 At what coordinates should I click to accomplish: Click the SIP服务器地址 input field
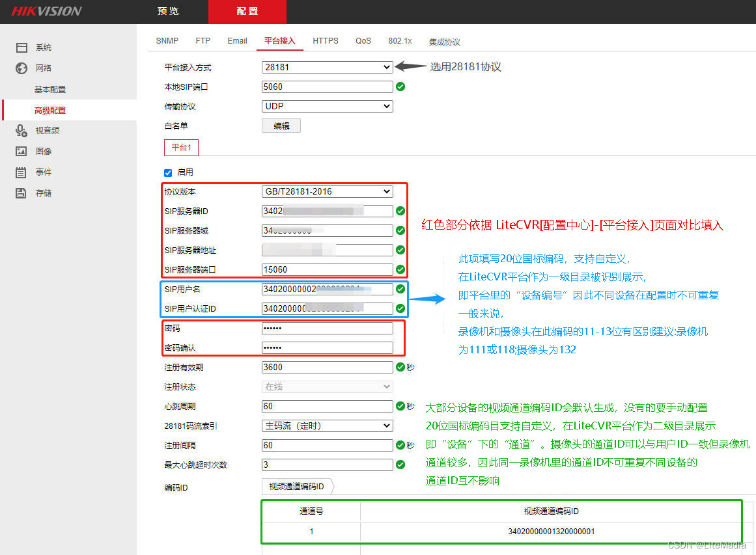[328, 250]
